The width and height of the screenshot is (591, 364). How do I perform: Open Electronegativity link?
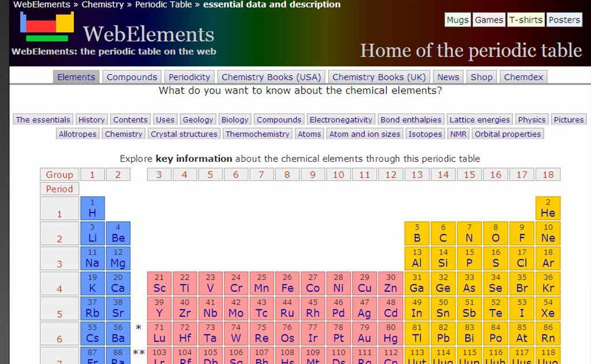[341, 120]
